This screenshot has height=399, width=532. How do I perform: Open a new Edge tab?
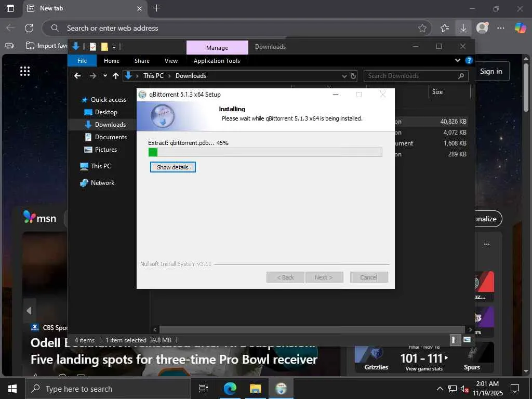coord(156,8)
